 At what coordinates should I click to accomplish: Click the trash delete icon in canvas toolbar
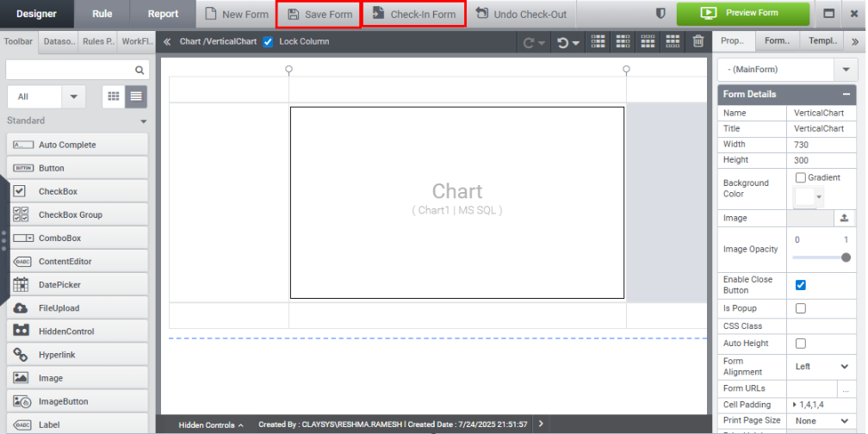[698, 41]
